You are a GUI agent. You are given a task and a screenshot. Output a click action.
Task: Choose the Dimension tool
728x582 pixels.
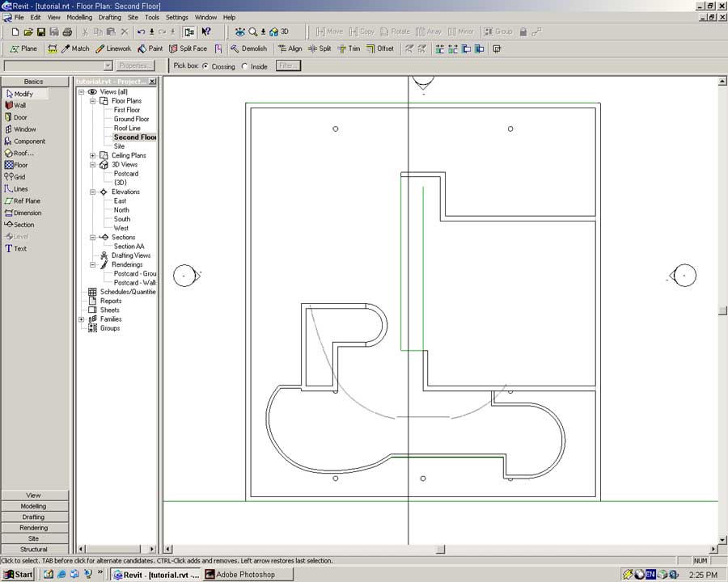27,213
